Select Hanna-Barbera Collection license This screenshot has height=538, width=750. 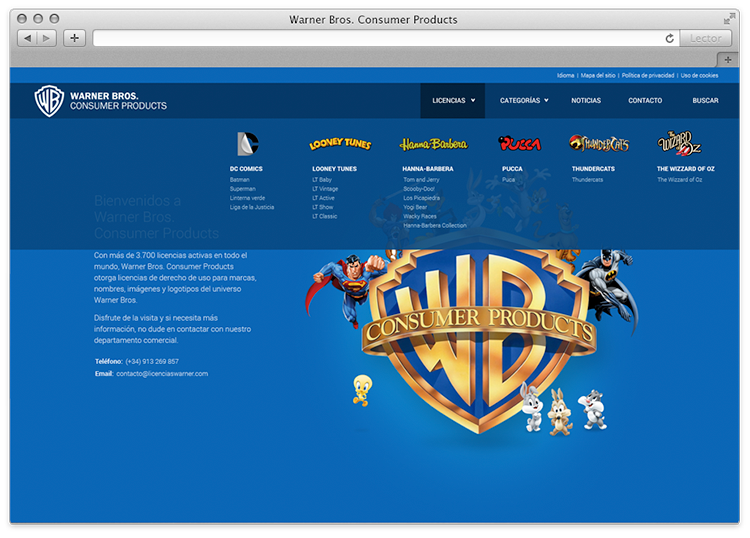pos(435,225)
